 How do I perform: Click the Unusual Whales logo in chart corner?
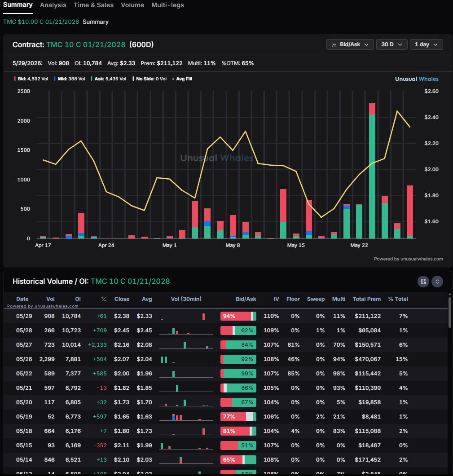coord(417,79)
